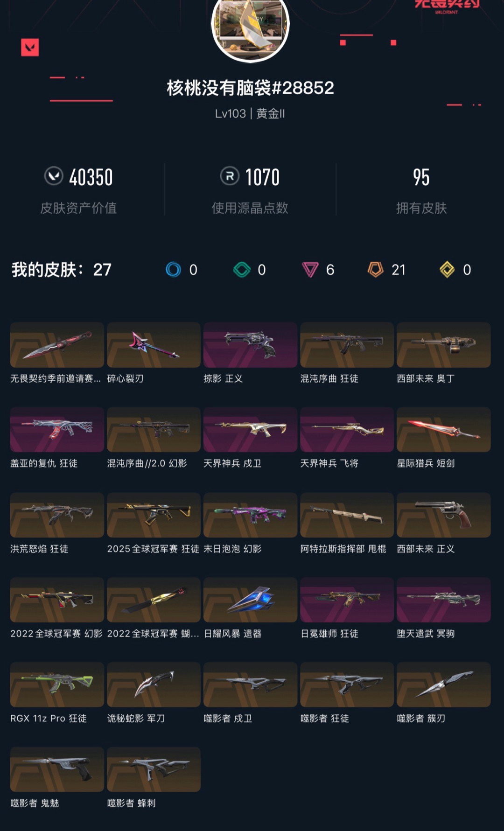Click the Radianite icon beside 1070
Viewport: 504px width, 831px height.
click(230, 176)
